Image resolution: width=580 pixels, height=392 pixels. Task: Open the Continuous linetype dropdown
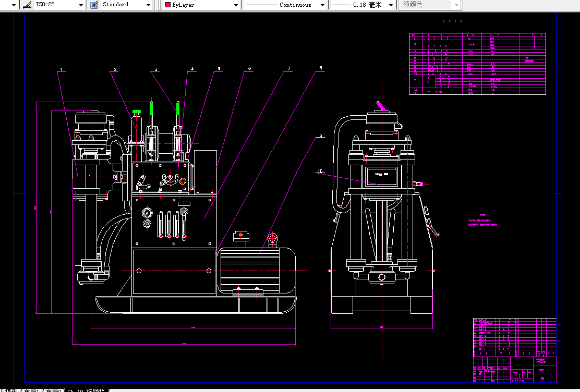click(322, 5)
